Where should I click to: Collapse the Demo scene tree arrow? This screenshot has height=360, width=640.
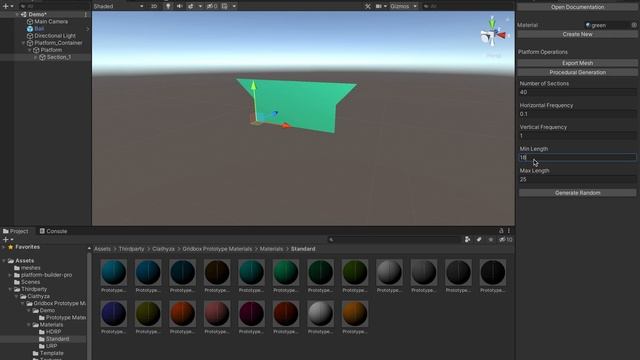click(17, 14)
